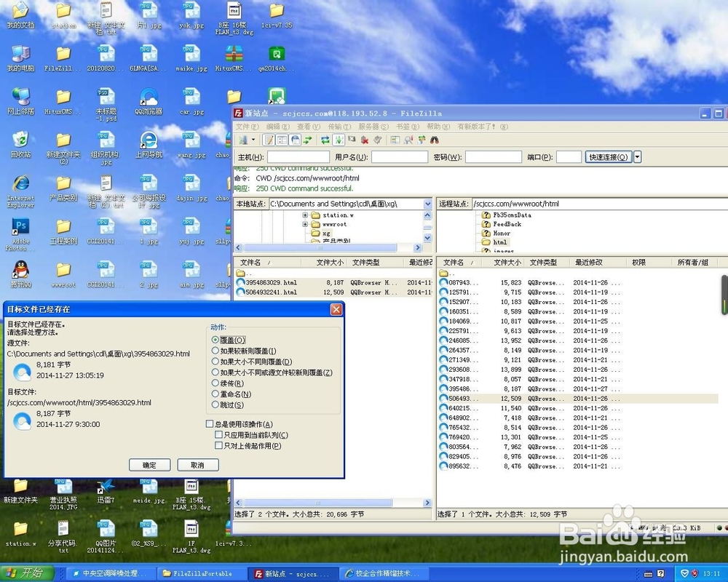The width and height of the screenshot is (728, 582).
Task: Focus the 主机(H) host input field
Action: tap(298, 157)
